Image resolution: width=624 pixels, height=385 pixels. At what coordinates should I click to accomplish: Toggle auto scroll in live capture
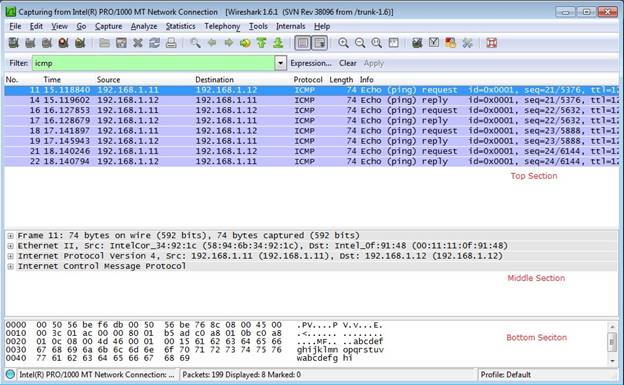pyautogui.click(x=320, y=43)
